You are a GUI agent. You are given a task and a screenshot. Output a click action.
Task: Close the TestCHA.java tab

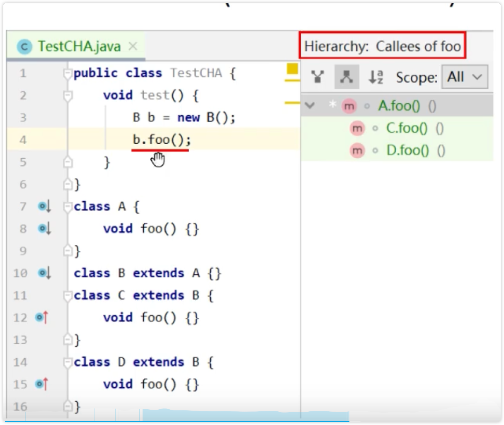133,46
